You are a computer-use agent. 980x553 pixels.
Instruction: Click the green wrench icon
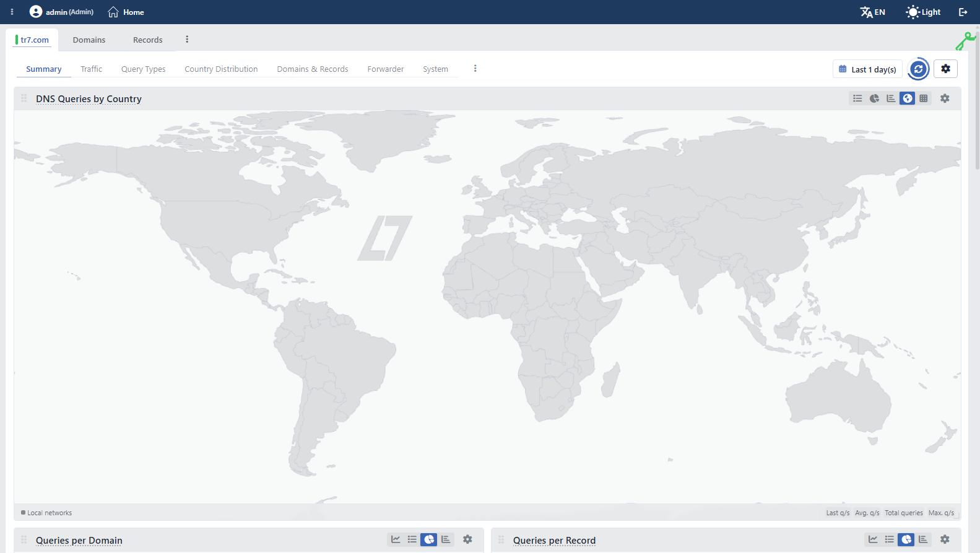point(965,41)
